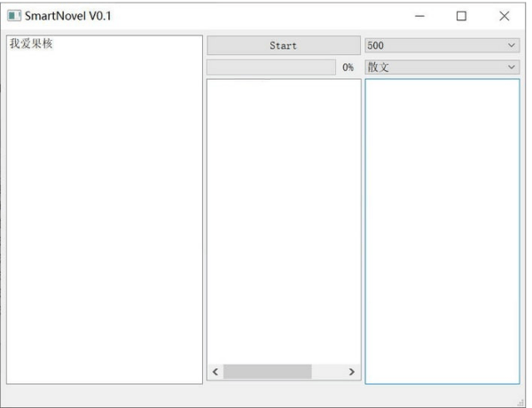This screenshot has height=408, width=532.
Task: Maximize the SmartNovel window
Action: 461,16
